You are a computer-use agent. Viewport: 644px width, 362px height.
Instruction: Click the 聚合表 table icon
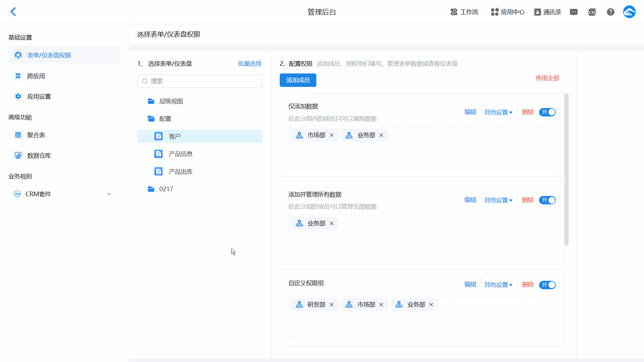click(x=18, y=135)
